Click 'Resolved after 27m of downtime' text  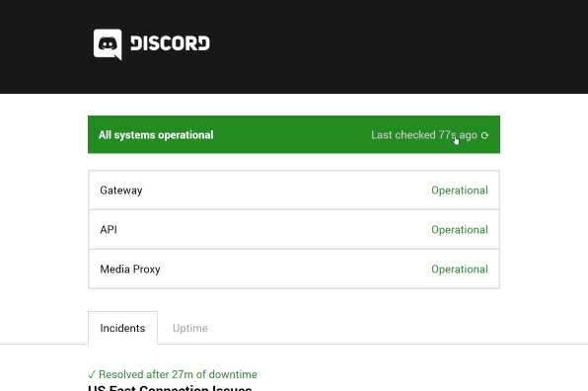coord(178,374)
